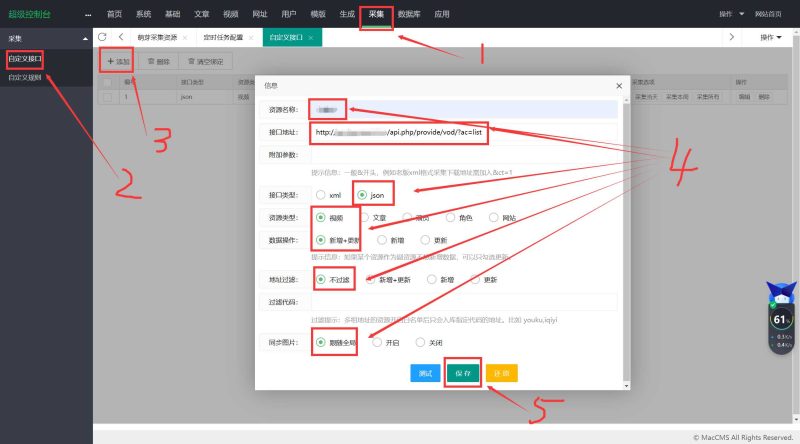Close the 萌芽采集资源 tab via its X
Image resolution: width=800 pixels, height=444 pixels.
coord(184,37)
